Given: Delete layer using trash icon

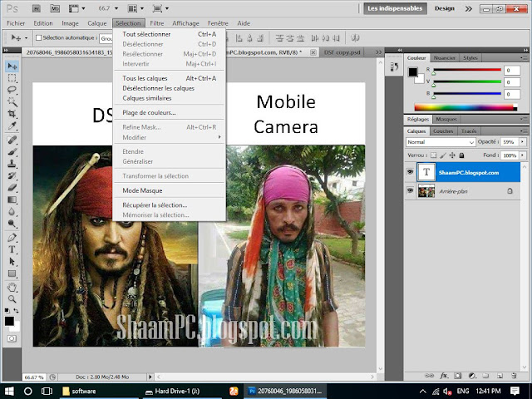Looking at the screenshot, I should click(x=514, y=376).
